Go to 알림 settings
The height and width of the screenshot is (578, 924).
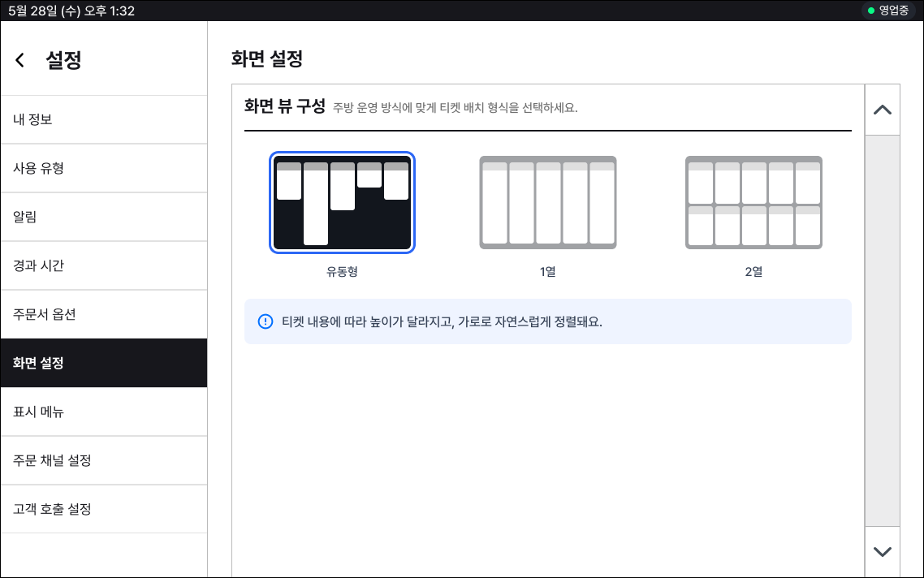(104, 218)
